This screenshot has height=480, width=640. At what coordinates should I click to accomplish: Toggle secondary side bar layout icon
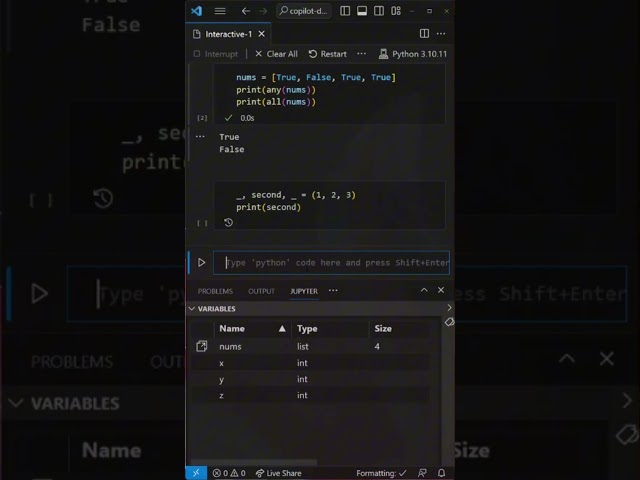pyautogui.click(x=379, y=11)
